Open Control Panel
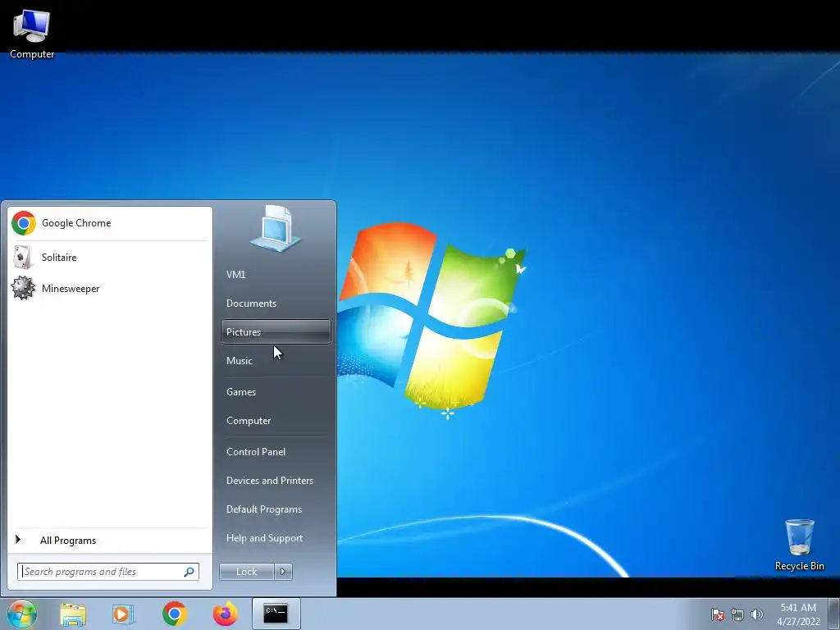 [276, 452]
